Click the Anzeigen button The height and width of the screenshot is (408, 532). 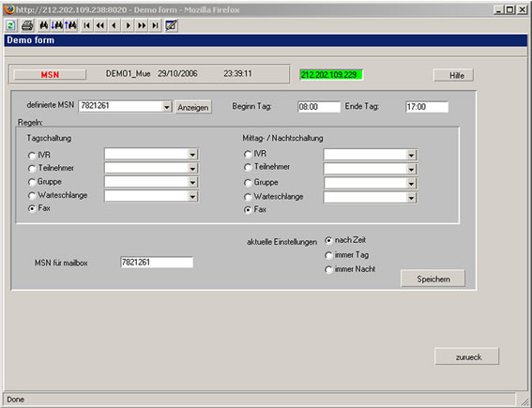193,108
